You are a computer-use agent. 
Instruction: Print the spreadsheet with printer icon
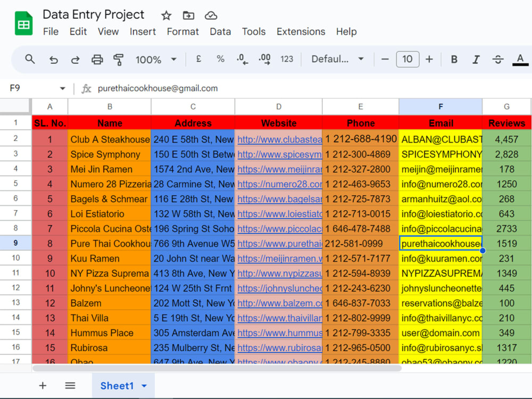pyautogui.click(x=97, y=60)
